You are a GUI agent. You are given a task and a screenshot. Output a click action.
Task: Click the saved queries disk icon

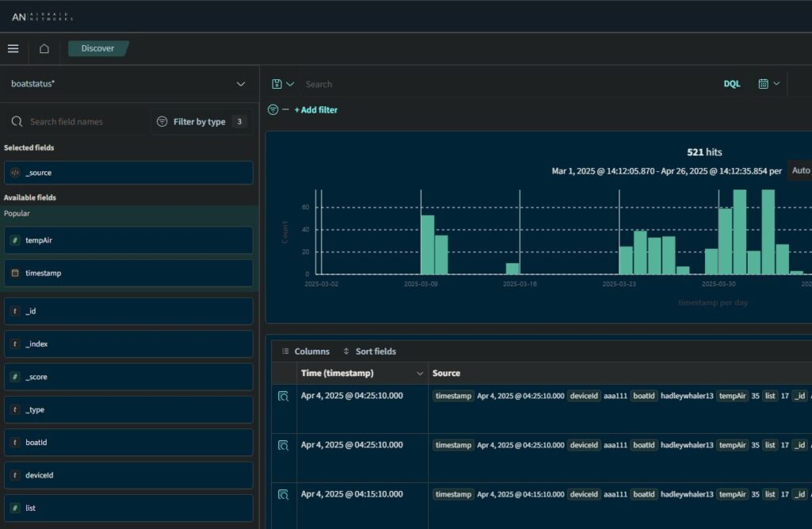pyautogui.click(x=277, y=84)
